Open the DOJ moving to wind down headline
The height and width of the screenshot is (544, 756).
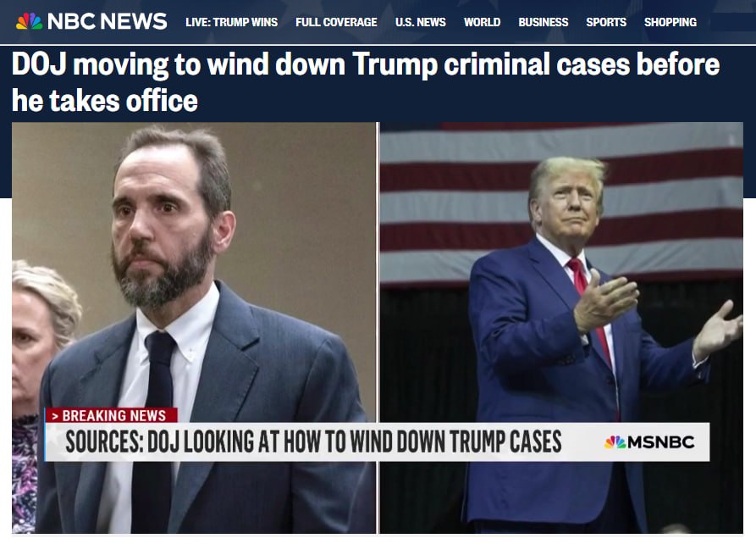point(366,82)
